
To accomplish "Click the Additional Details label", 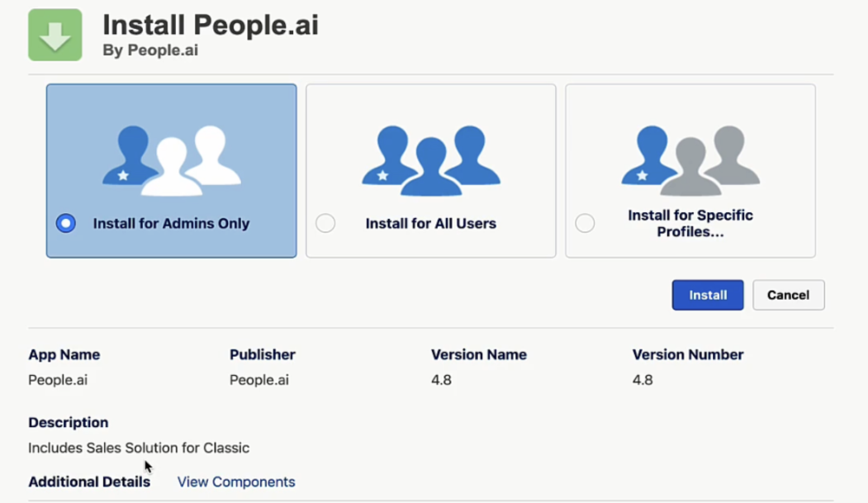I will coord(89,482).
